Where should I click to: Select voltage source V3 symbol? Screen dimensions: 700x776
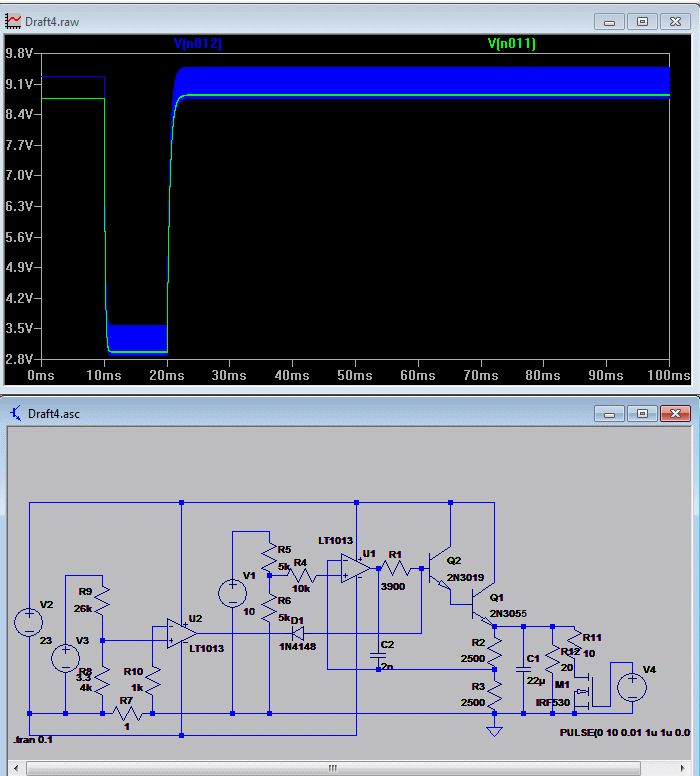pos(65,659)
